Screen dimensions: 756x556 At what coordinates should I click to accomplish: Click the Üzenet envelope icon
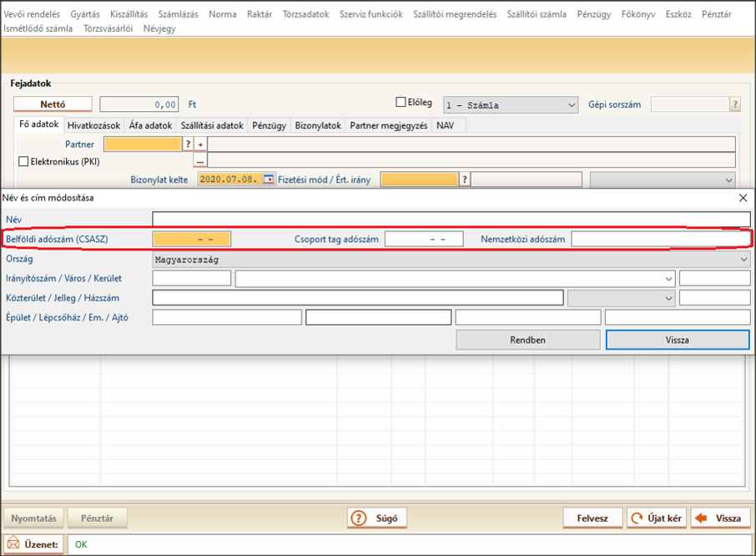pyautogui.click(x=13, y=543)
